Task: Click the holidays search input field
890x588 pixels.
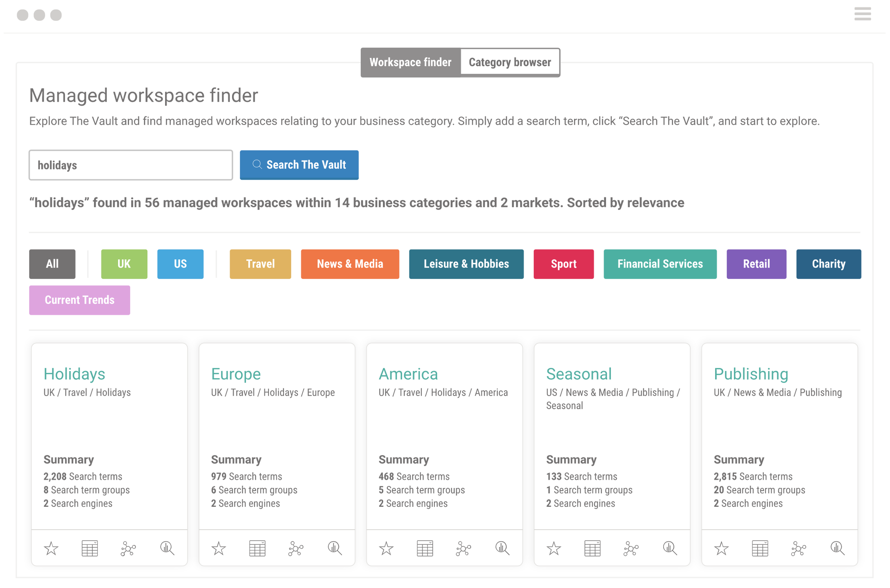Action: 131,165
